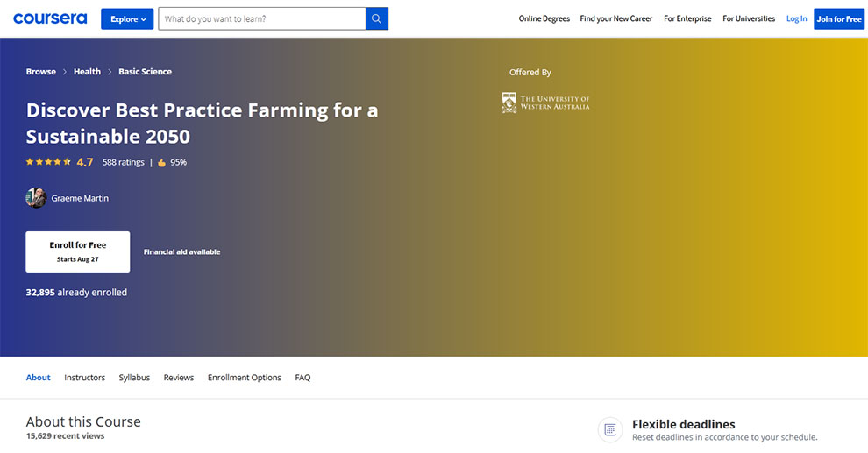Click the 'Offered By' label
This screenshot has width=868, height=453.
(530, 72)
